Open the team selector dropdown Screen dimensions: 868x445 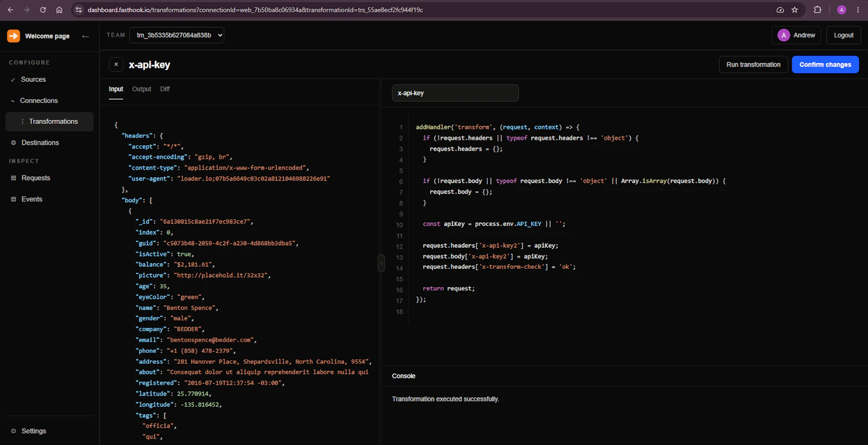click(x=177, y=35)
